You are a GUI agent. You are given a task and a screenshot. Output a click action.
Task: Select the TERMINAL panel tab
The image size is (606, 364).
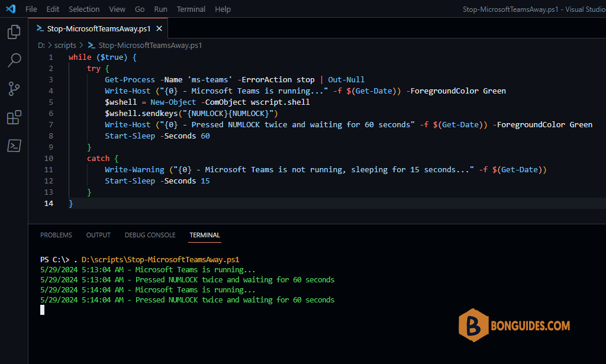pyautogui.click(x=204, y=235)
